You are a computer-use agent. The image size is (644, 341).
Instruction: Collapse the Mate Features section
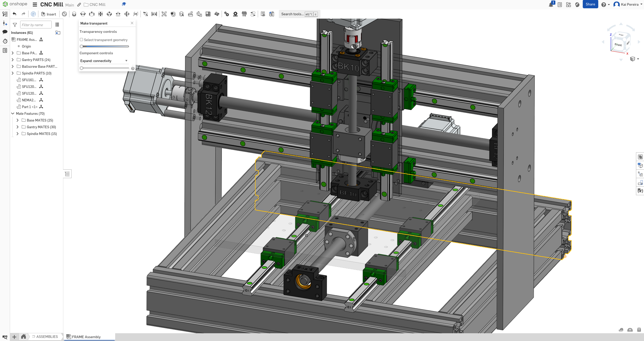pos(13,113)
